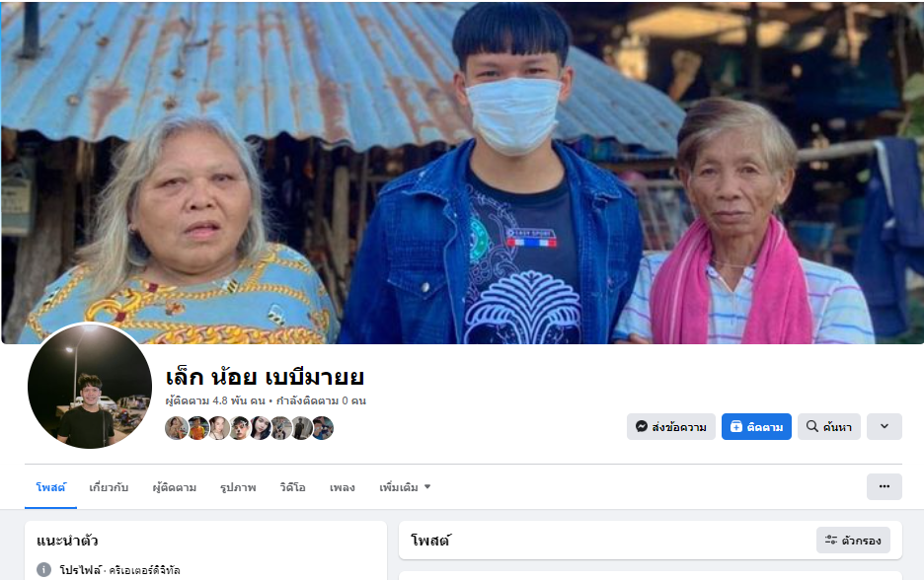Click the info icon beside โปรไฟล์
924x580 pixels.
[43, 569]
